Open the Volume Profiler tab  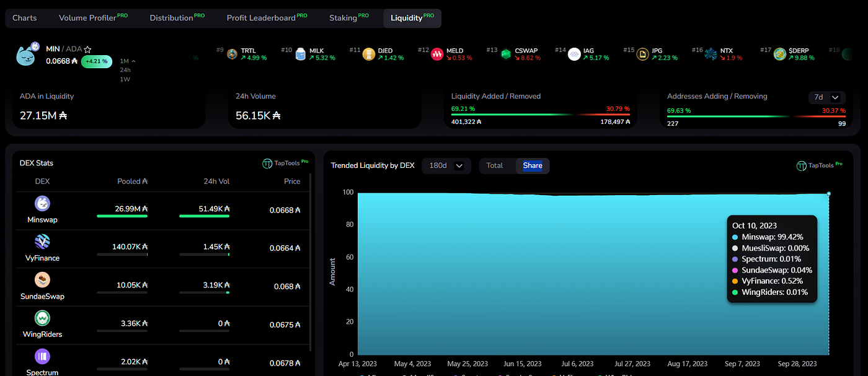(x=93, y=18)
